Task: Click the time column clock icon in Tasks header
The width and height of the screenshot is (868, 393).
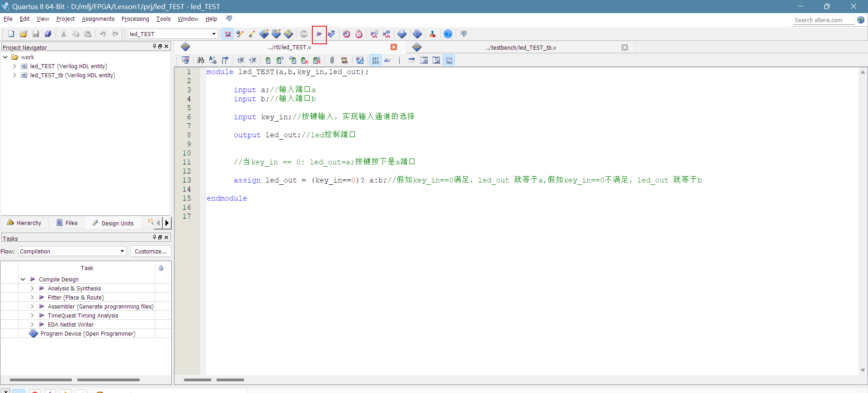Action: point(161,268)
